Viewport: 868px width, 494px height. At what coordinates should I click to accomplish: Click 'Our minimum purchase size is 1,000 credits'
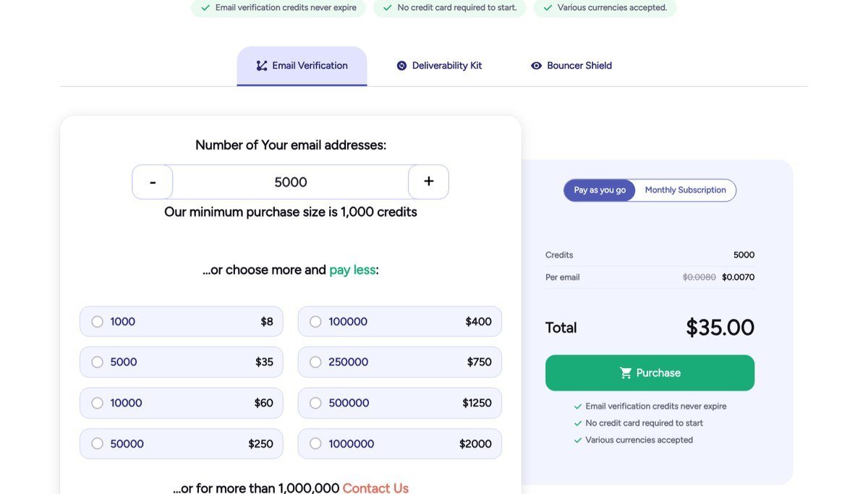point(291,212)
